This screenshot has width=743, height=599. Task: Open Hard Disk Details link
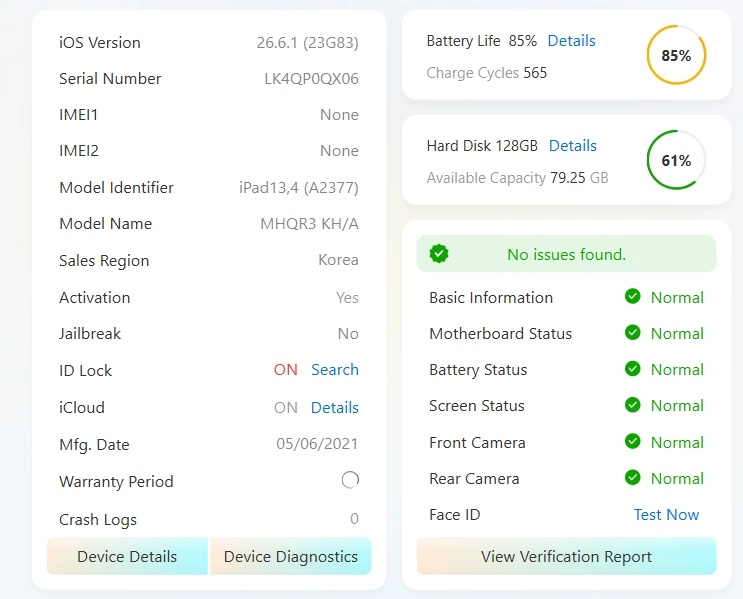(x=572, y=145)
